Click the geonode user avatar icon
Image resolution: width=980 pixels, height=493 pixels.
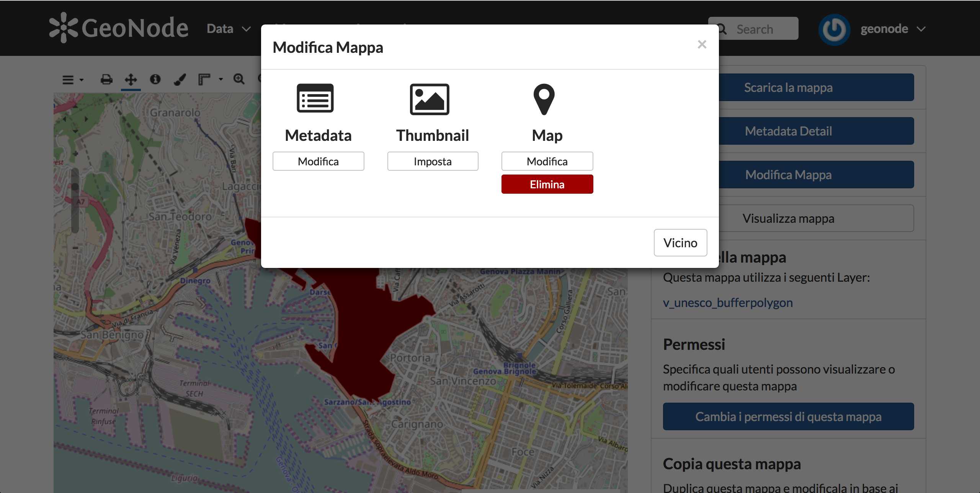click(834, 29)
